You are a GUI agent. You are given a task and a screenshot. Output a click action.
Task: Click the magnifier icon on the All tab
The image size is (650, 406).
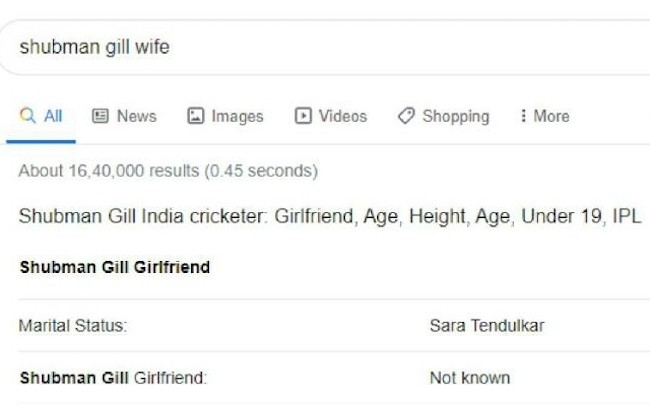(x=27, y=116)
